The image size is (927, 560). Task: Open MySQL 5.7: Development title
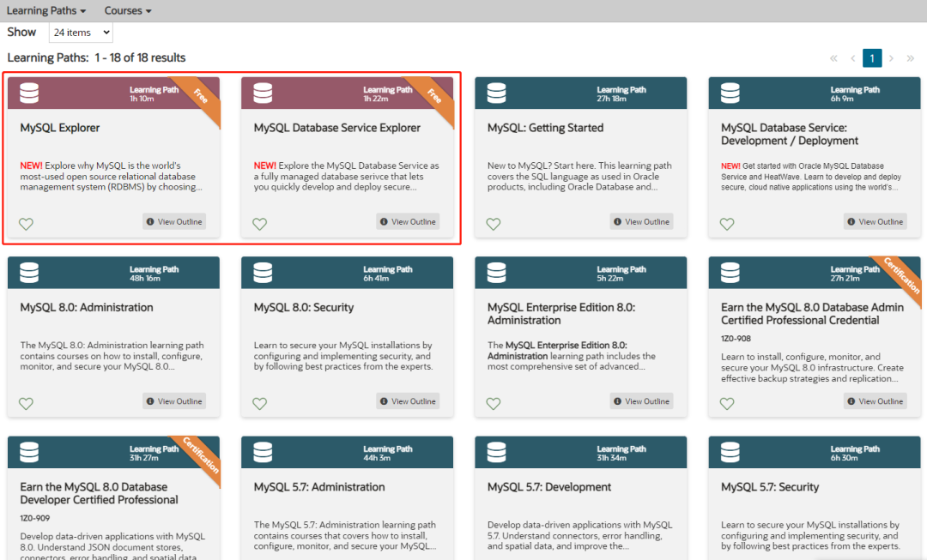549,487
